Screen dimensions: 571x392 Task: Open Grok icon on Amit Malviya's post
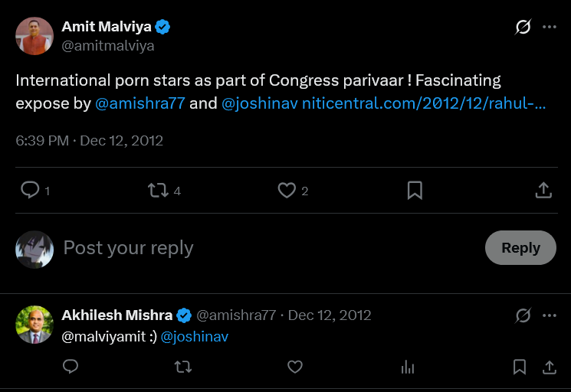pos(523,27)
